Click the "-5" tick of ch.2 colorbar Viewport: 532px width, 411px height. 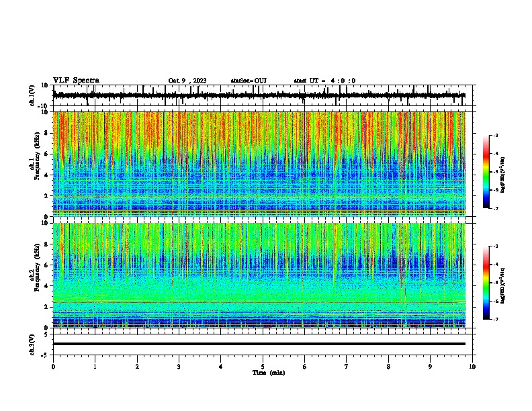pos(496,283)
